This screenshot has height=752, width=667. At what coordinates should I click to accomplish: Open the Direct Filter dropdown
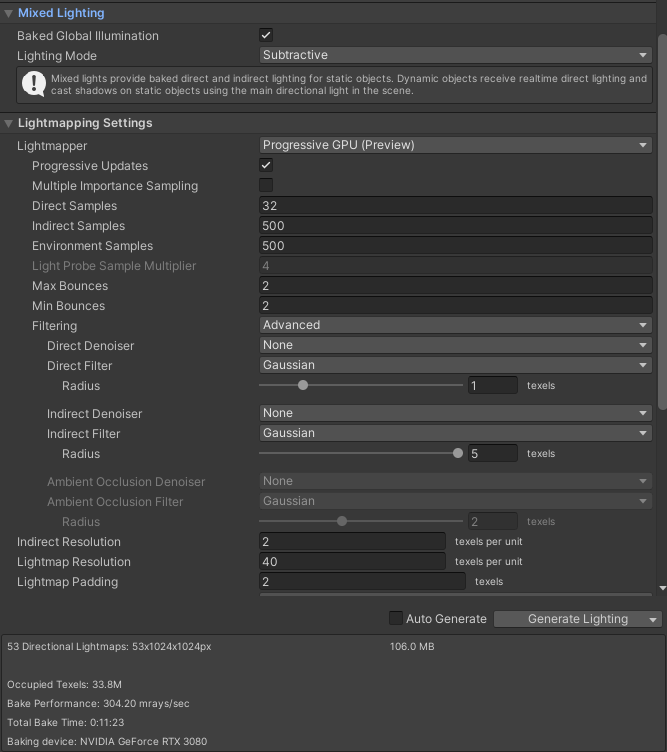click(x=455, y=365)
